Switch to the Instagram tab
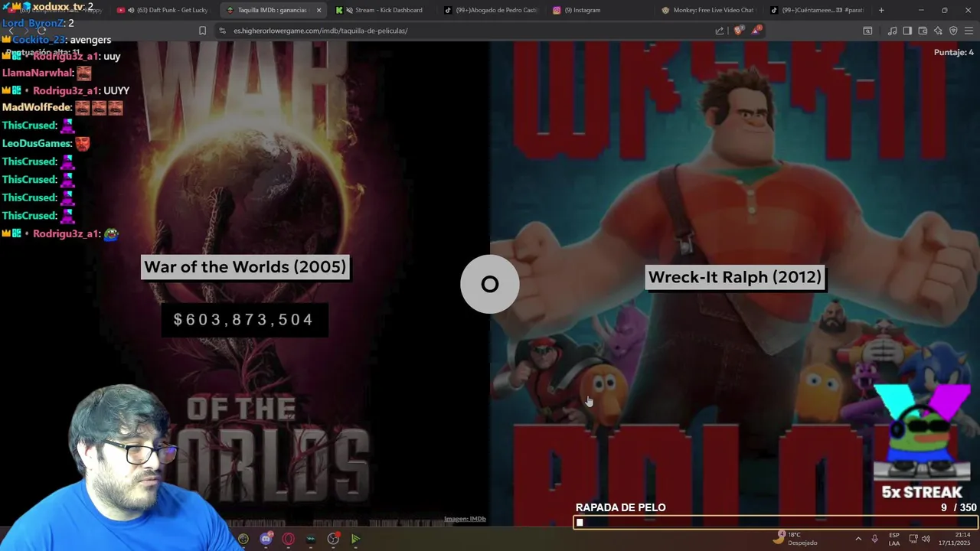This screenshot has height=551, width=980. click(601, 10)
